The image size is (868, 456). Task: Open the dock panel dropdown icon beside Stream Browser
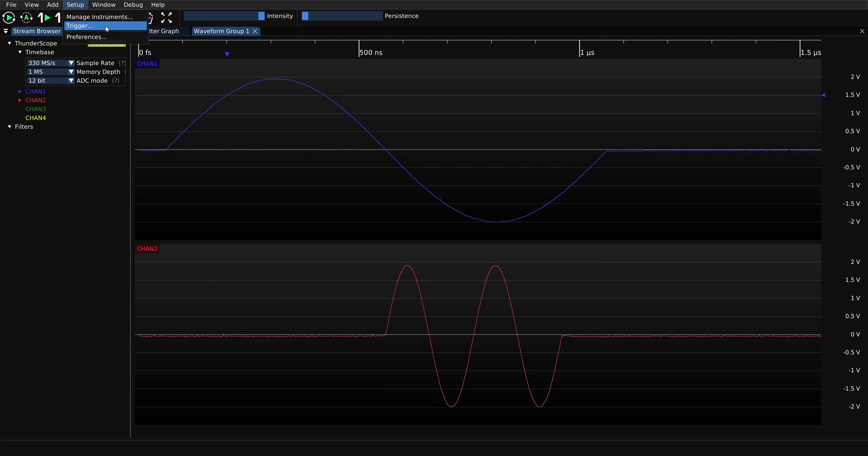point(6,31)
